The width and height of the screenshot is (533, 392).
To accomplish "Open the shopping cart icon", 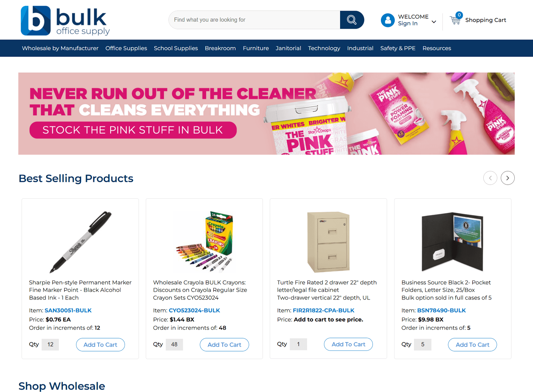I will tap(455, 20).
